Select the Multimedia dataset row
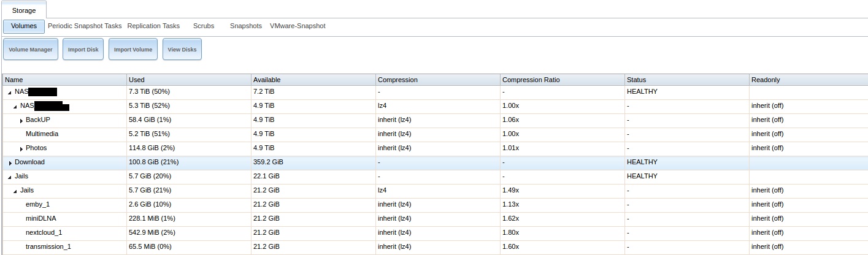This screenshot has width=868, height=255. (42, 134)
